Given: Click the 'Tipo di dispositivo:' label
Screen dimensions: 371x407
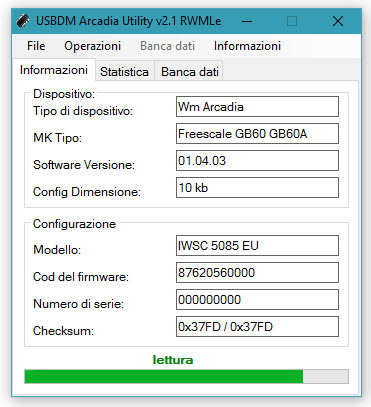Looking at the screenshot, I should [x=83, y=111].
